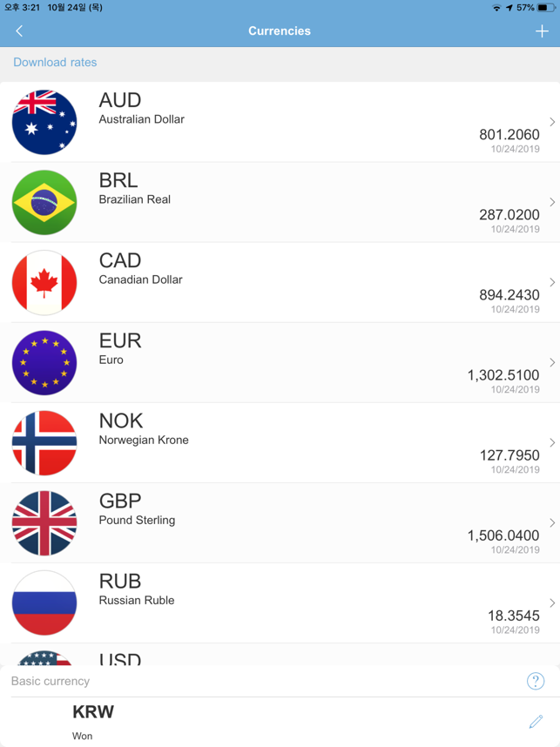Select the GBP Pound Sterling row
Screen dimensions: 560x747
point(280,523)
